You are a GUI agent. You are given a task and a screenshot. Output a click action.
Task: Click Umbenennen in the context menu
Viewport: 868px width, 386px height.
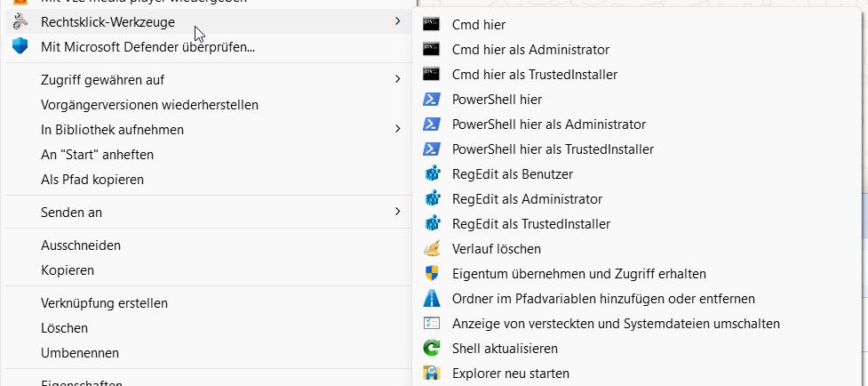click(x=80, y=353)
